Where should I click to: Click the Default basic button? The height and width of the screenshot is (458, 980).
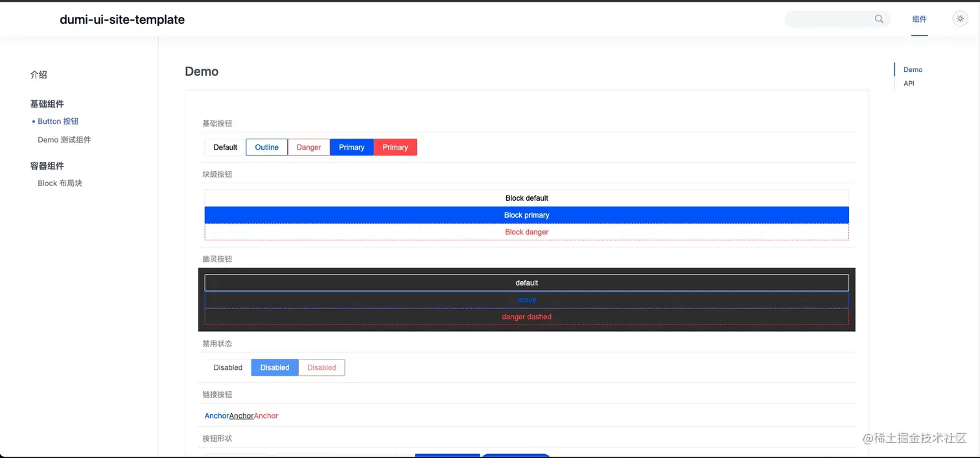click(225, 148)
